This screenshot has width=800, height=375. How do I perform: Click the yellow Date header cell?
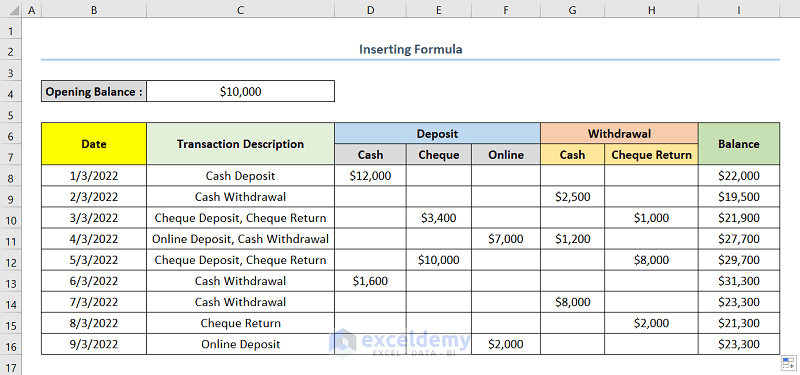click(x=94, y=144)
